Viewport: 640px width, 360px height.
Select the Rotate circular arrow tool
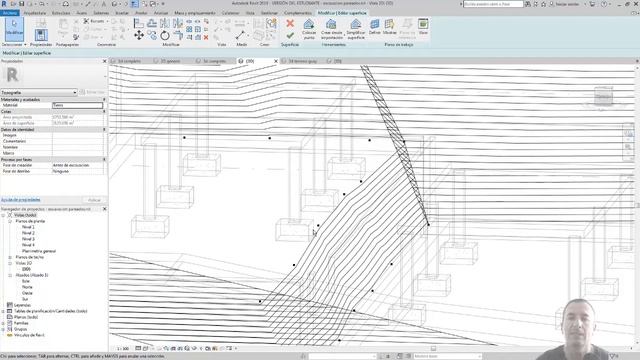pos(165,36)
